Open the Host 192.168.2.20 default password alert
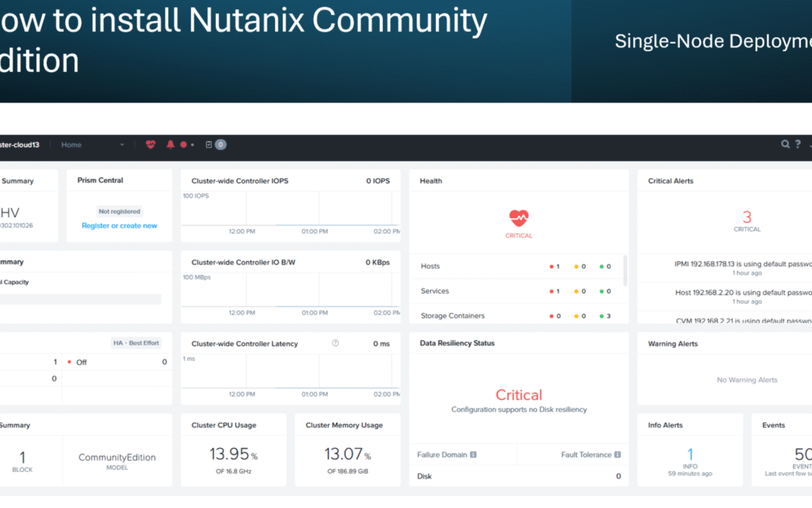The width and height of the screenshot is (812, 508). tap(743, 297)
